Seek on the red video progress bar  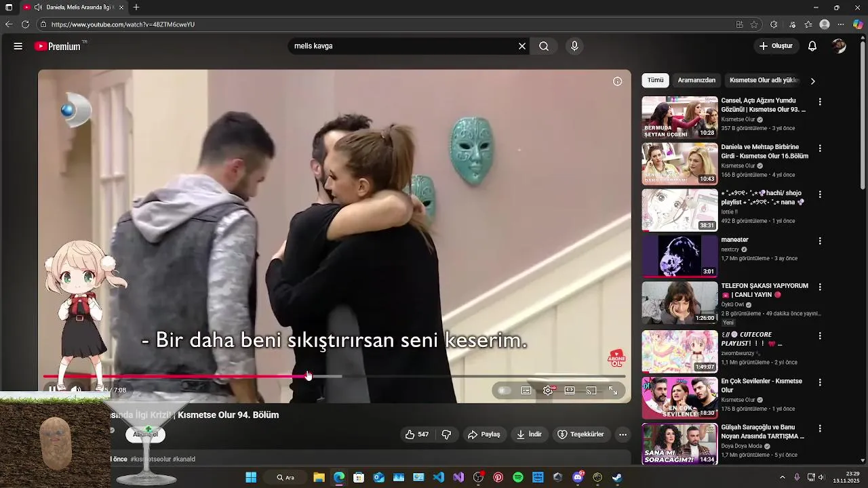pos(334,376)
